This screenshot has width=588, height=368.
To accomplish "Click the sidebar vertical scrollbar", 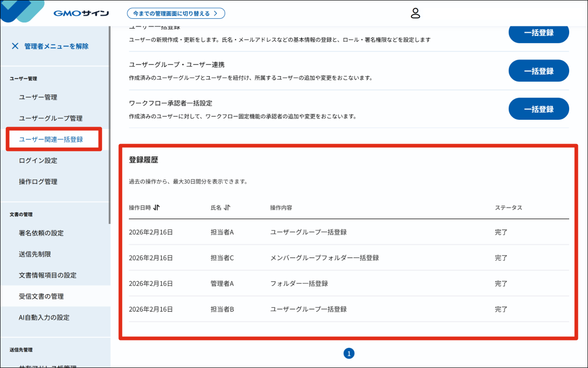I will tap(109, 124).
